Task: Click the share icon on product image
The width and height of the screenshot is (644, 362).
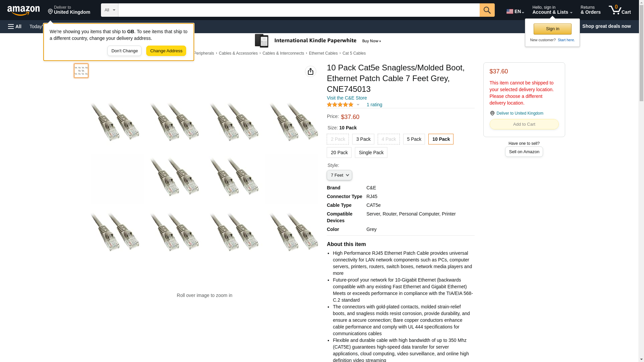Action: [x=311, y=71]
